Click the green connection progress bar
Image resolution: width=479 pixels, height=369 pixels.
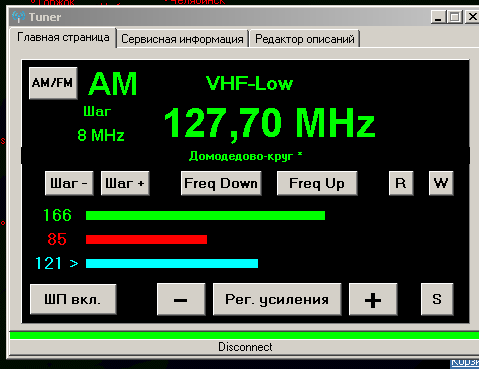coord(244,335)
